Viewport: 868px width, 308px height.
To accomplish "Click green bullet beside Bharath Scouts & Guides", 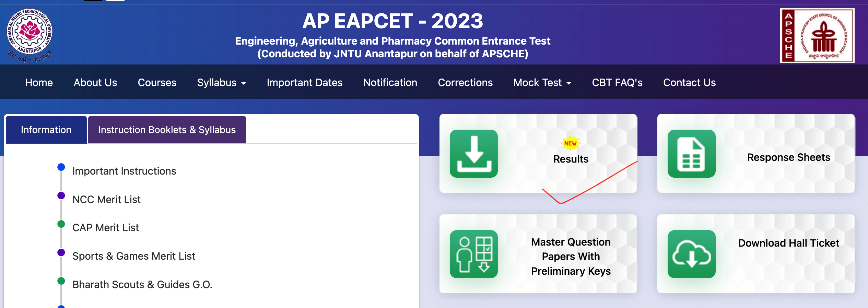I will (61, 281).
